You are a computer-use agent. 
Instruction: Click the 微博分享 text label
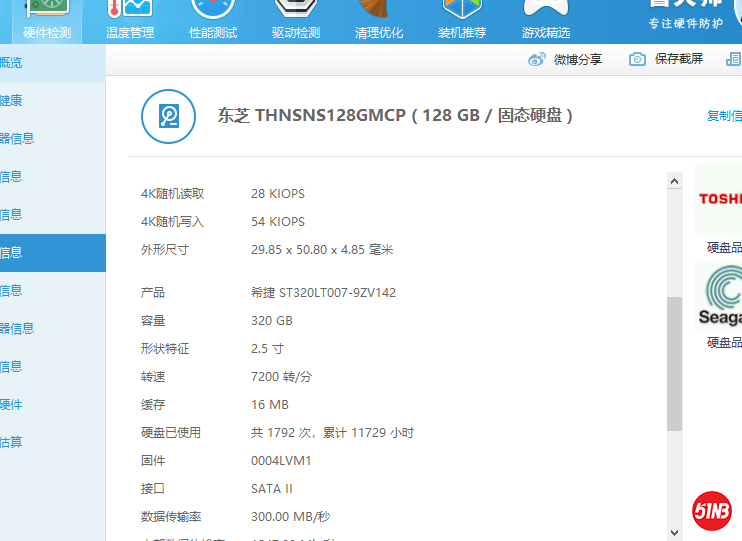pos(578,60)
